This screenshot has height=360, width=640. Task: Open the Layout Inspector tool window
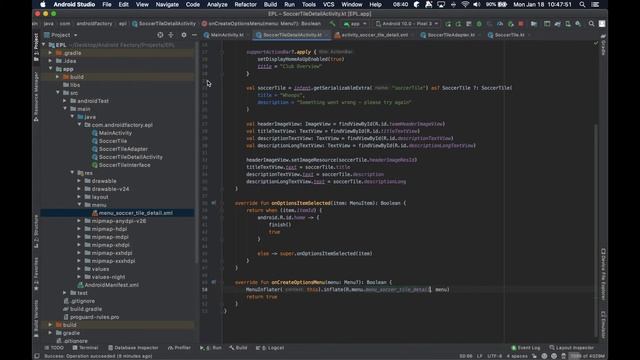(x=571, y=348)
